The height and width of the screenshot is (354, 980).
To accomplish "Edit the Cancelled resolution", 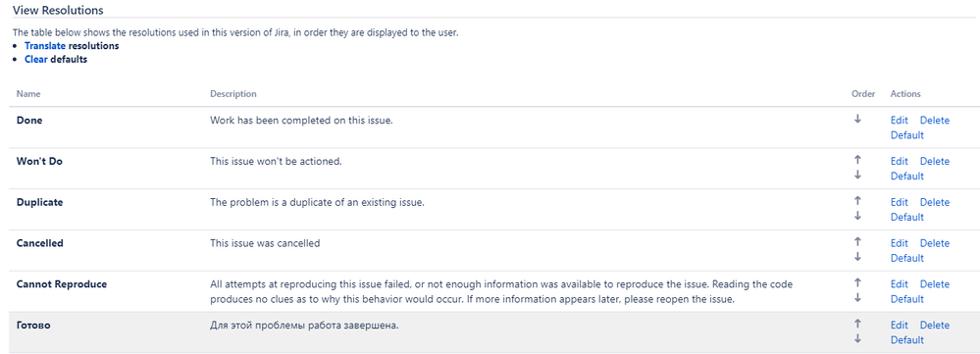I will 899,243.
